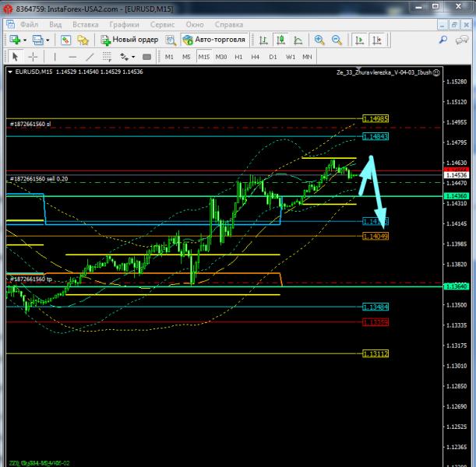
Task: Select the crosshair tool
Action: click(x=33, y=57)
